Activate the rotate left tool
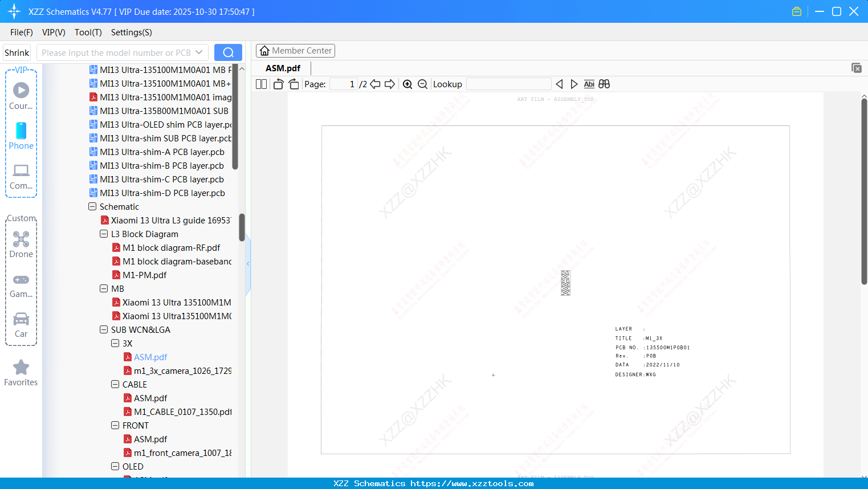The width and height of the screenshot is (868, 489). 278,84
